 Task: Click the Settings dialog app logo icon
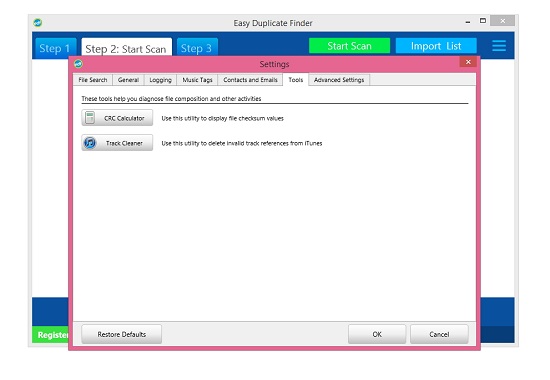78,64
